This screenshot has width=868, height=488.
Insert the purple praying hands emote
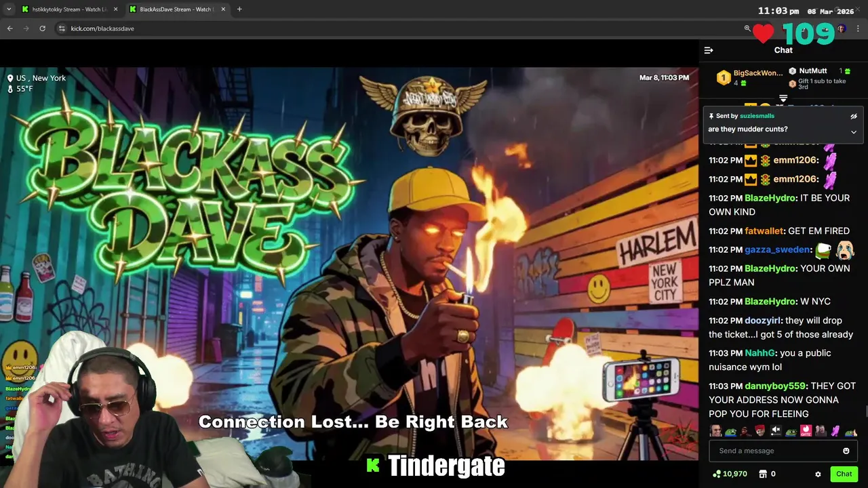click(835, 431)
